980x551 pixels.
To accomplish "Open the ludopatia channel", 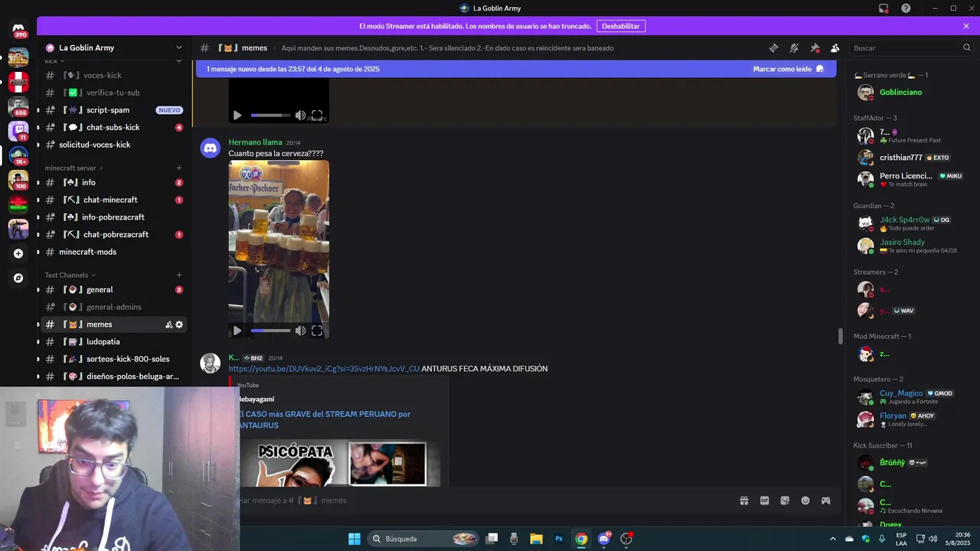I will (x=114, y=341).
